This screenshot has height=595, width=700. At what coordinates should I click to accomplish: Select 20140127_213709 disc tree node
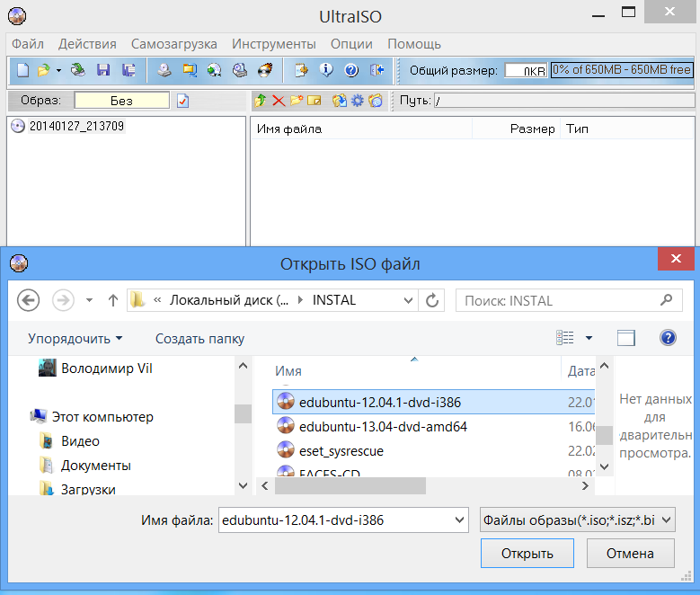coord(76,126)
